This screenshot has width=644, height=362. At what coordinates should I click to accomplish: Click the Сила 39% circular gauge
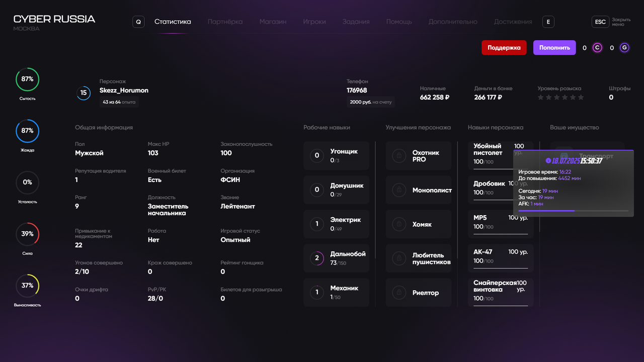27,234
